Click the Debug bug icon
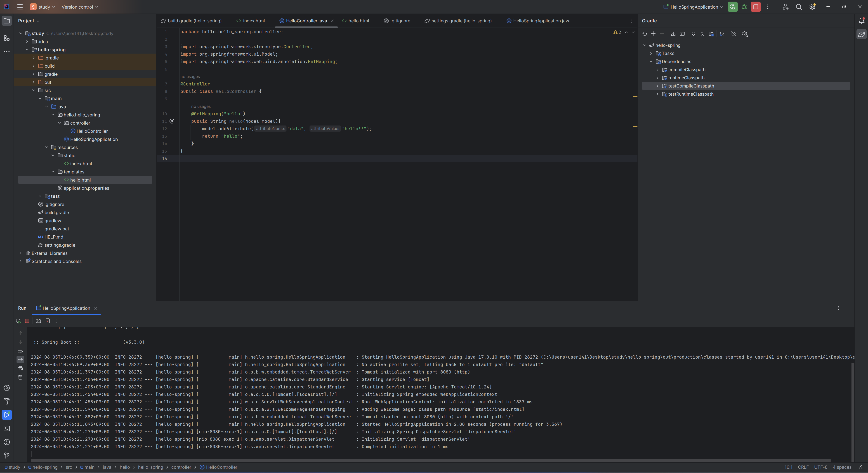The image size is (868, 473). tap(744, 7)
